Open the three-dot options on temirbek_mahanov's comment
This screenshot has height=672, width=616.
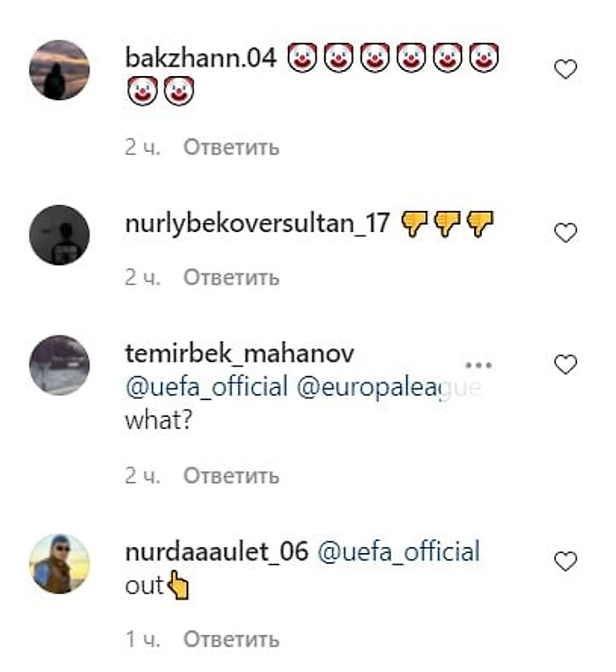(478, 365)
